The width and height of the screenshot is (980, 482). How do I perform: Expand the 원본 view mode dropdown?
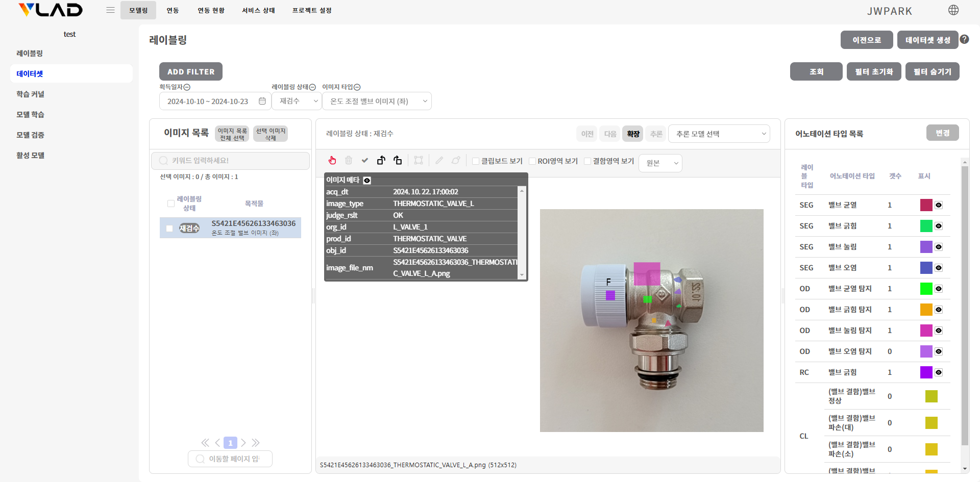pyautogui.click(x=660, y=163)
